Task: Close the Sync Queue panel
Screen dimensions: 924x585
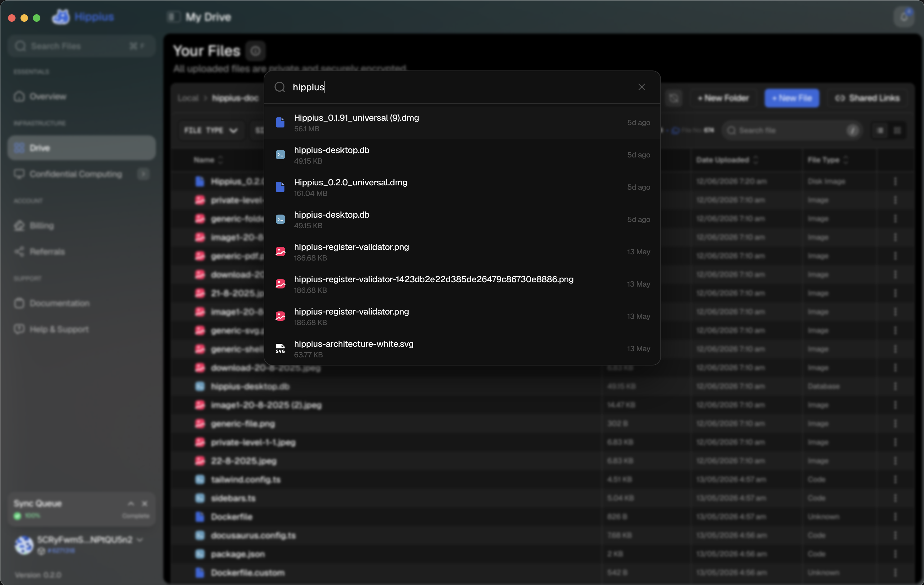Action: click(145, 503)
